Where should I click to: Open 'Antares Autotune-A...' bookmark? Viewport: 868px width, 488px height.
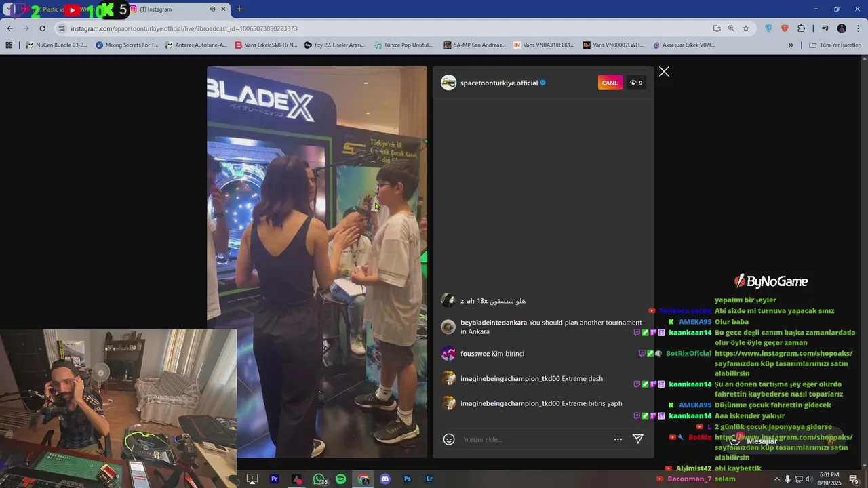[x=196, y=45]
